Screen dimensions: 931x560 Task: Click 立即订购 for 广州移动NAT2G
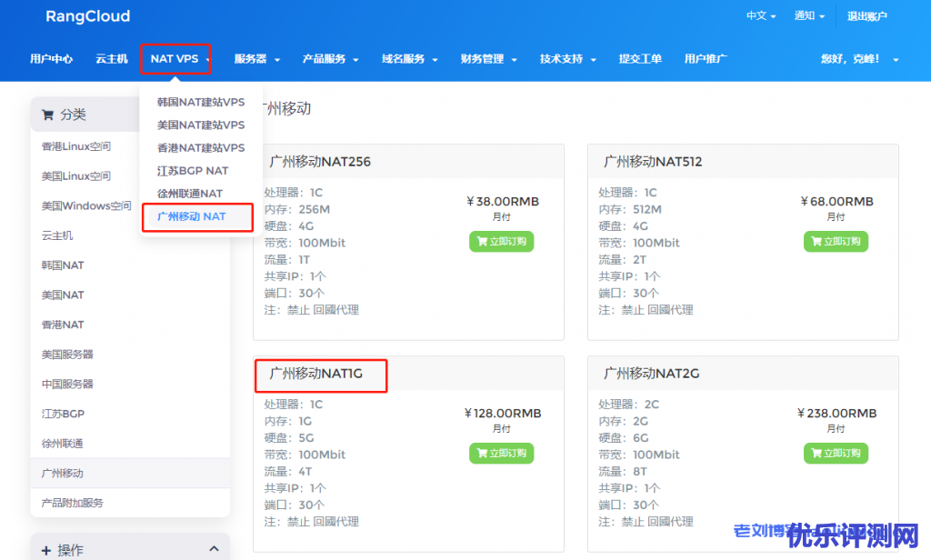click(836, 454)
